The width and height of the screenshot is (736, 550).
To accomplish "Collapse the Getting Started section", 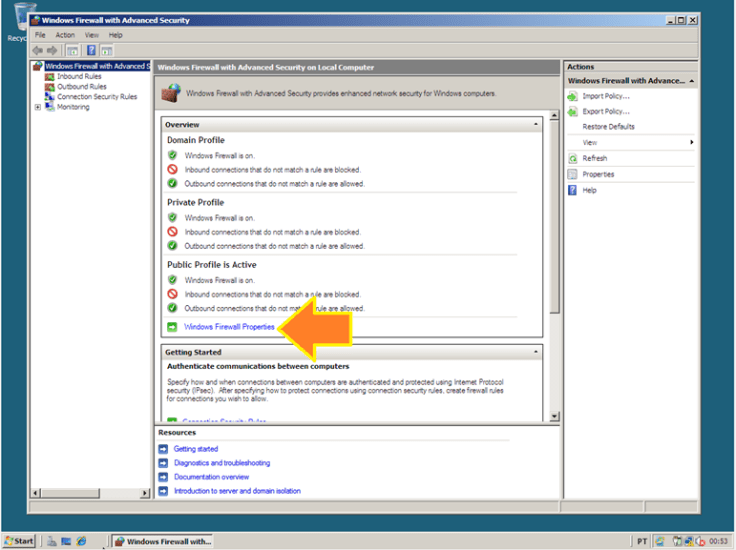I will [537, 352].
